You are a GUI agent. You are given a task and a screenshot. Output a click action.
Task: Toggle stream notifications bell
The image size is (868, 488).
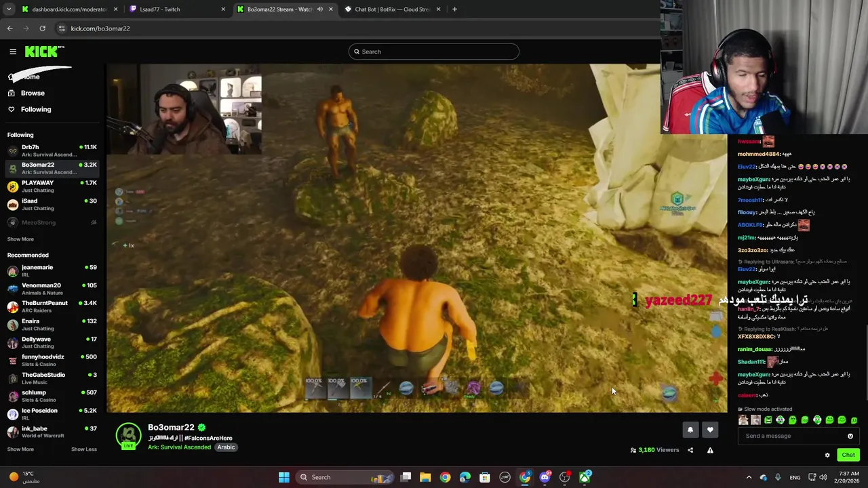(x=690, y=429)
